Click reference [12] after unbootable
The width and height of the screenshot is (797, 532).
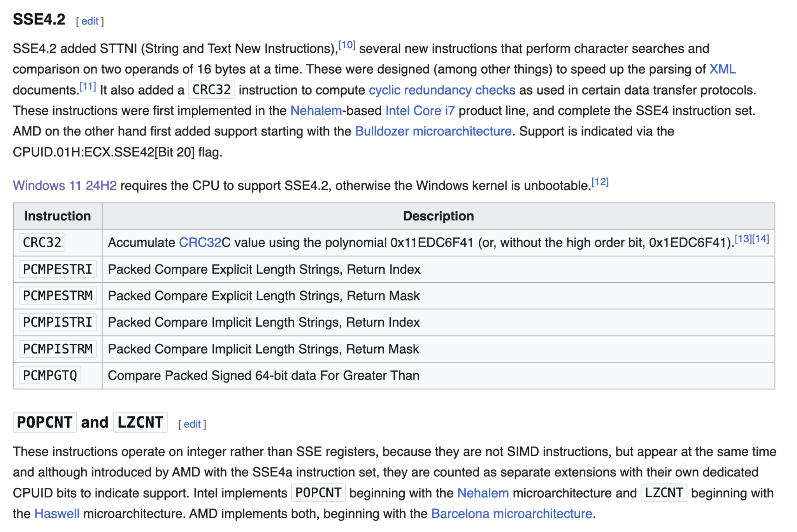click(x=600, y=181)
